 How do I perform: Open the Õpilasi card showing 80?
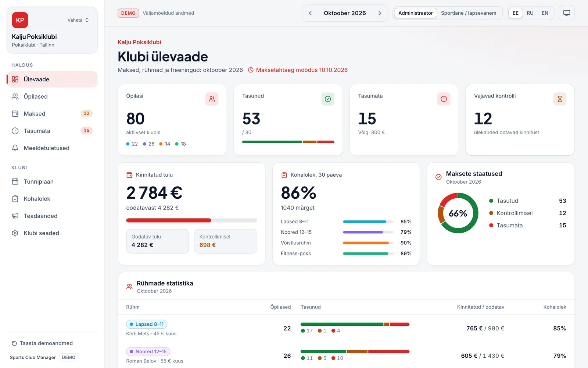[172, 120]
